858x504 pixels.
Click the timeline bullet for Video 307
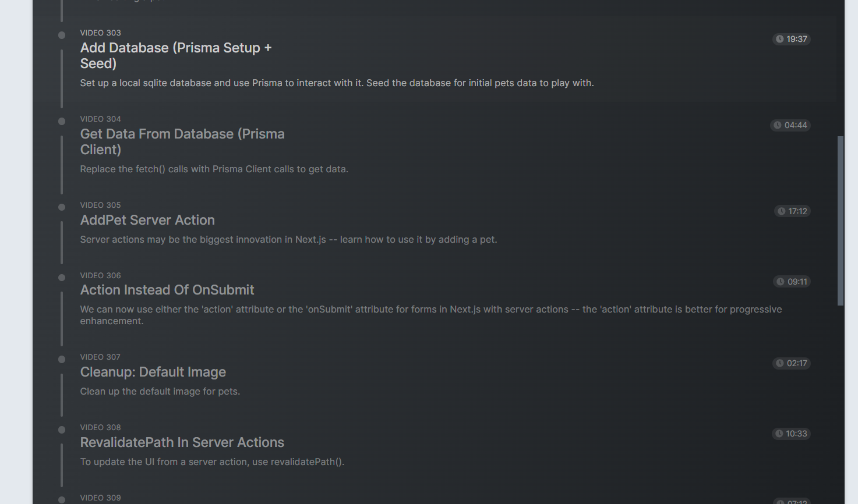(x=62, y=359)
